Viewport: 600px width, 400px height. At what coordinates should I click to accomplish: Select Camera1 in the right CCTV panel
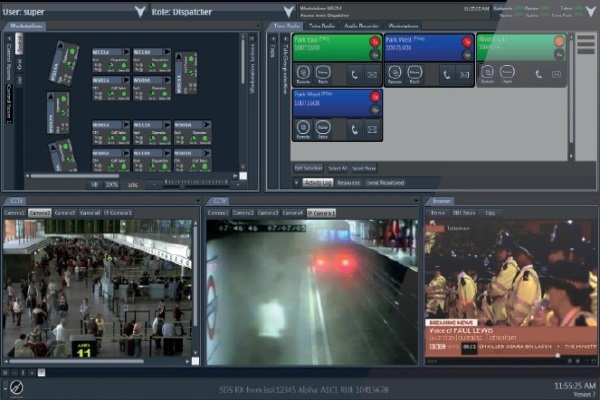pyautogui.click(x=218, y=213)
